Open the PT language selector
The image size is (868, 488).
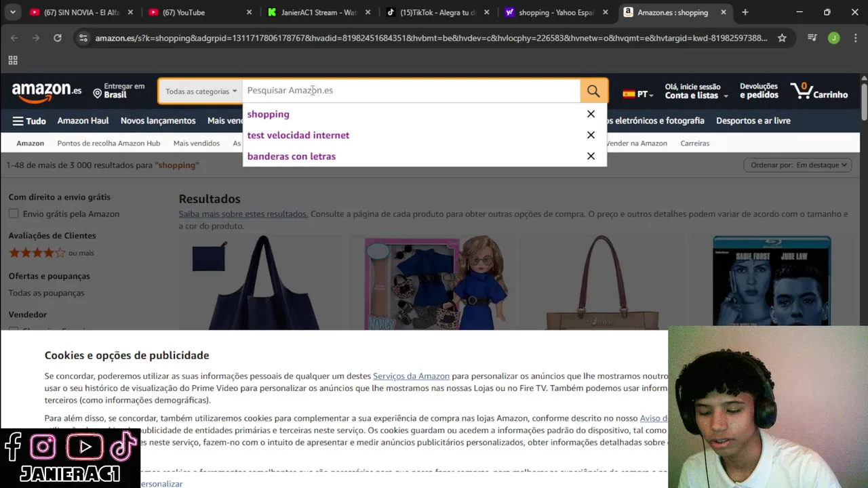638,94
